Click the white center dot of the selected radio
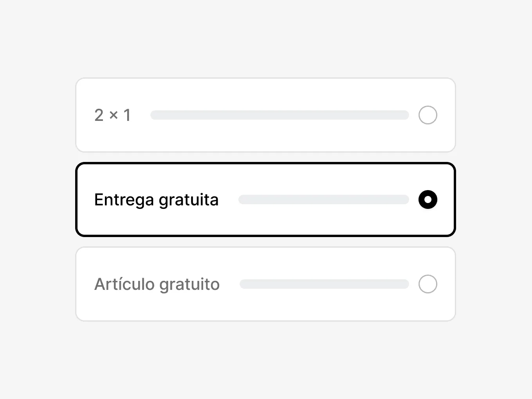 tap(428, 199)
